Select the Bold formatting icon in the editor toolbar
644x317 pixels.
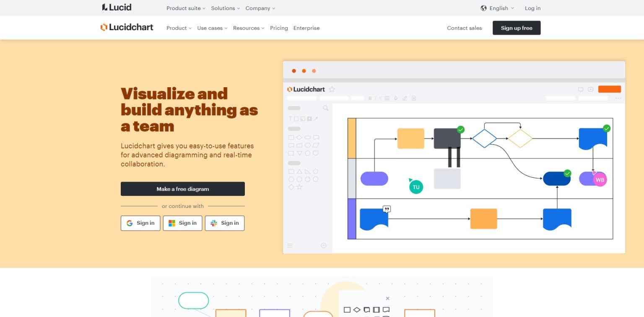pos(370,98)
